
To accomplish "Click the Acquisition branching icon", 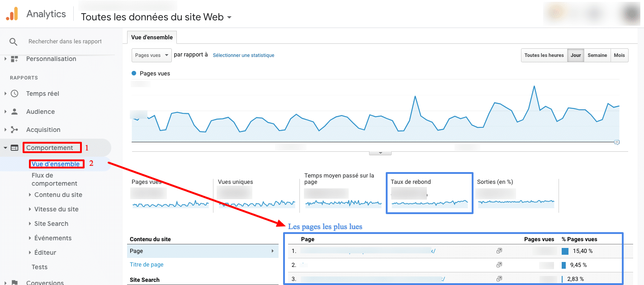I will 14,130.
